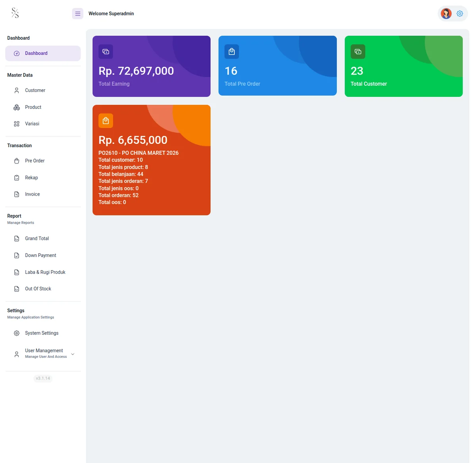Viewport: 476px width, 463px height.
Task: Click the 16 pre order count
Action: (231, 71)
